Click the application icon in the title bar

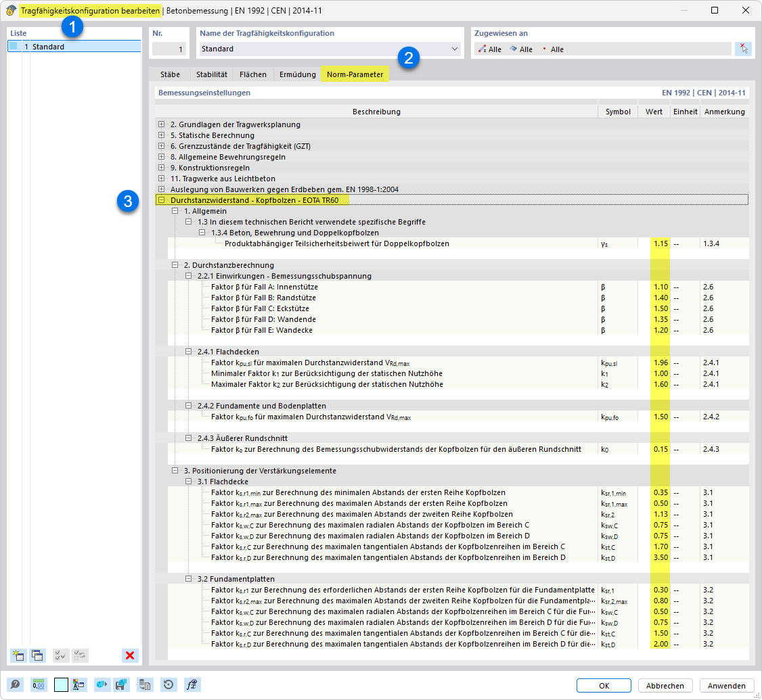(11, 10)
